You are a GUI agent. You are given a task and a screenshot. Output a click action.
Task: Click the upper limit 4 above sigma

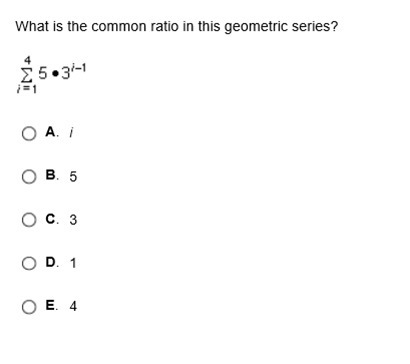[27, 61]
